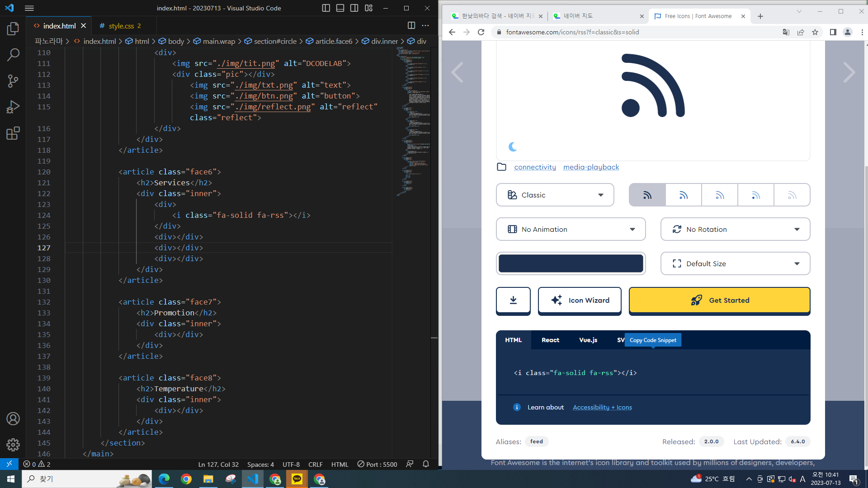The width and height of the screenshot is (868, 488).
Task: Expand the No Animation dropdown
Action: 571,230
